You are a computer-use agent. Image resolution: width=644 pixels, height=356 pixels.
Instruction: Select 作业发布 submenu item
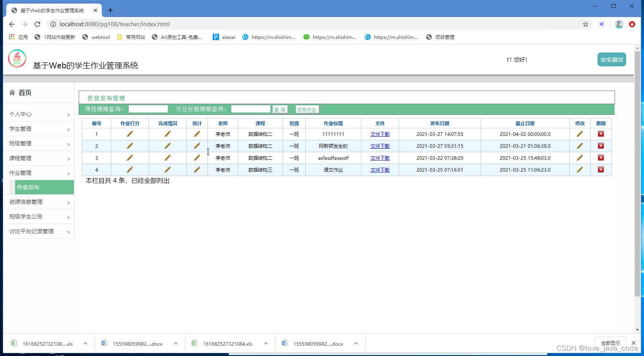pos(45,187)
